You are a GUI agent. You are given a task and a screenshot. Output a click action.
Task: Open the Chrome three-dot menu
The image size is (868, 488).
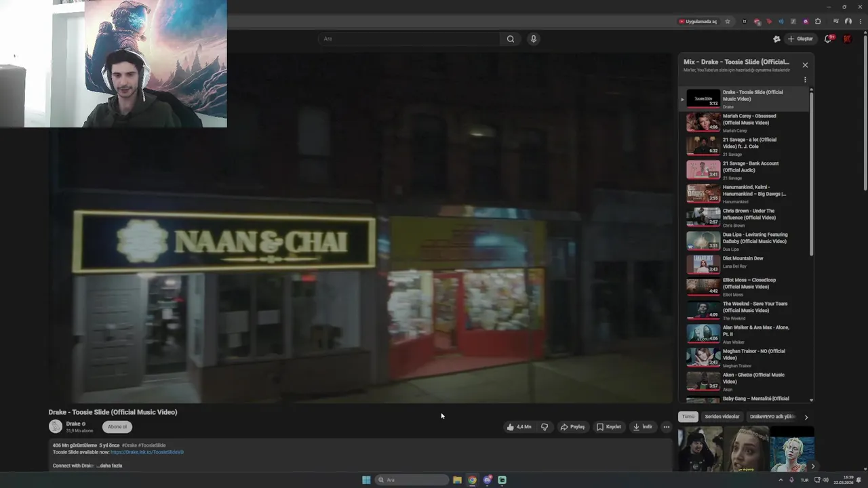point(859,22)
